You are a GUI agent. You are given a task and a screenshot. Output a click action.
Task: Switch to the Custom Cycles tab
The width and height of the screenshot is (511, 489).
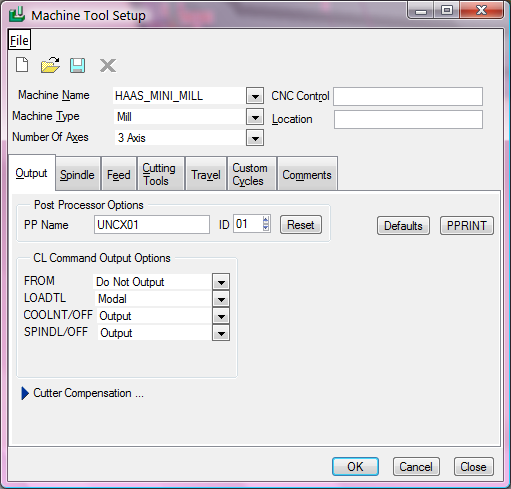[x=252, y=174]
